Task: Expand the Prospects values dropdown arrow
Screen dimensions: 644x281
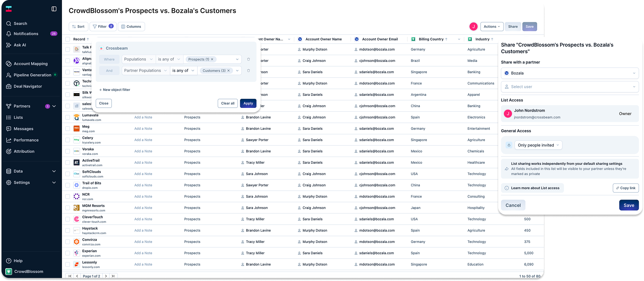Action: pos(237,59)
